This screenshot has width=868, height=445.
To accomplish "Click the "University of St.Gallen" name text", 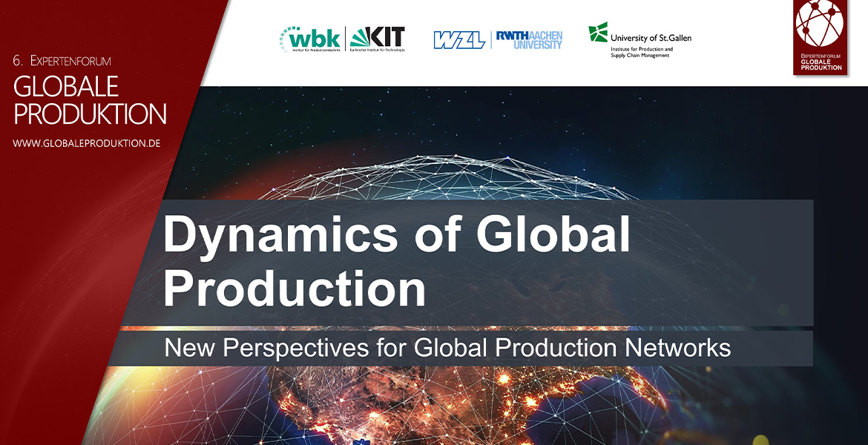I will [651, 38].
